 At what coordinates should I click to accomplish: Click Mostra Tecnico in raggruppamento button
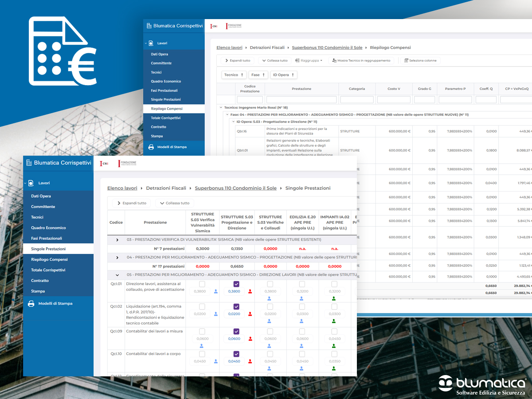361,60
